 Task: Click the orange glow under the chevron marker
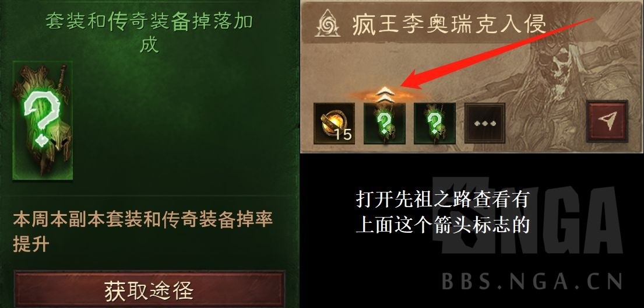coord(385,97)
